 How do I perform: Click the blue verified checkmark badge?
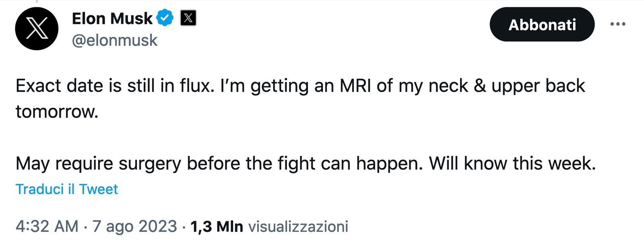point(165,18)
